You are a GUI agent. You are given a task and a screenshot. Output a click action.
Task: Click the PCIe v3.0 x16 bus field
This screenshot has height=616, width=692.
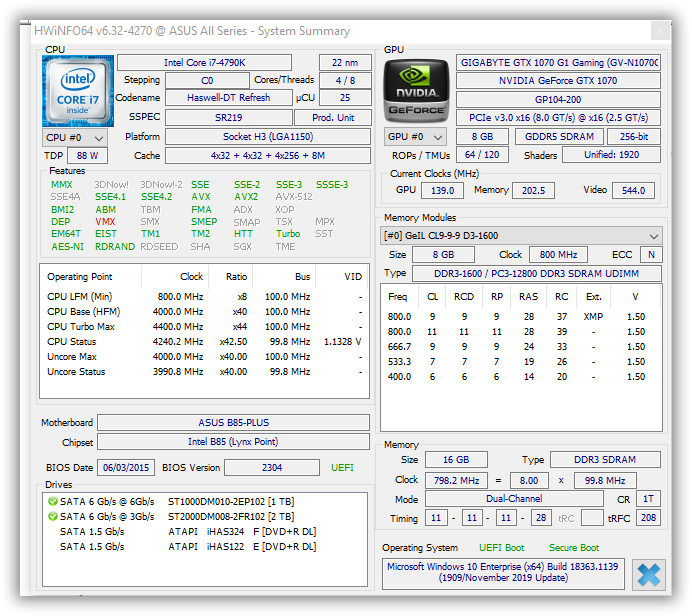coord(558,118)
